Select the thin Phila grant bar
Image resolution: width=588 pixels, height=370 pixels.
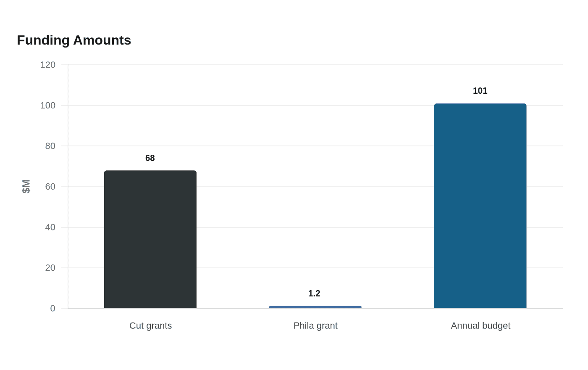tap(315, 307)
